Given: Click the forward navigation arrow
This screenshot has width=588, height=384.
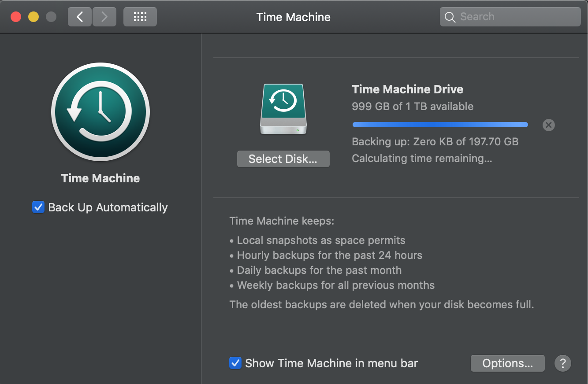Looking at the screenshot, I should tap(104, 16).
